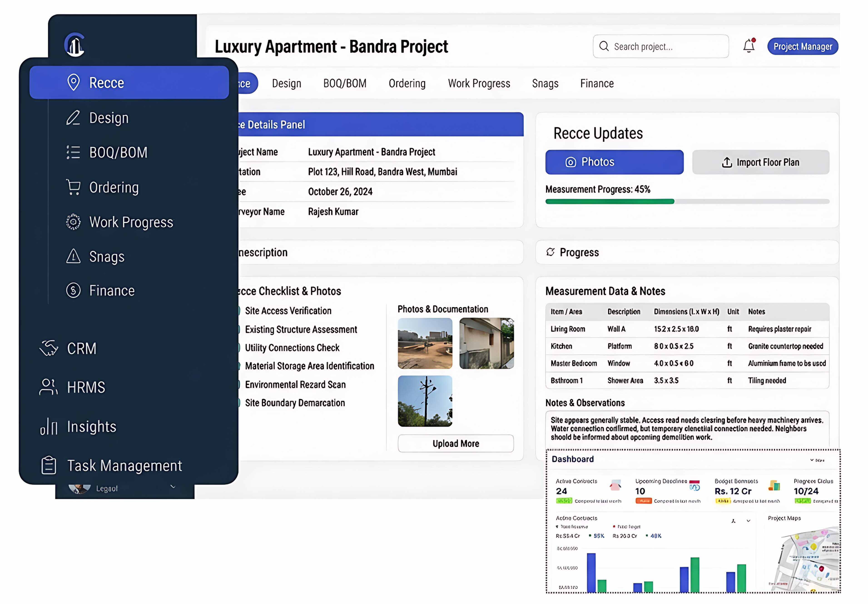Toggle Utility Connections Check item
Image resolution: width=868 pixels, height=604 pixels.
tap(239, 348)
